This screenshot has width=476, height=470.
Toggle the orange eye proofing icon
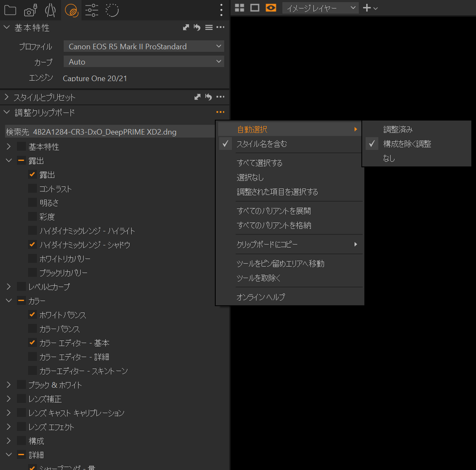(271, 8)
